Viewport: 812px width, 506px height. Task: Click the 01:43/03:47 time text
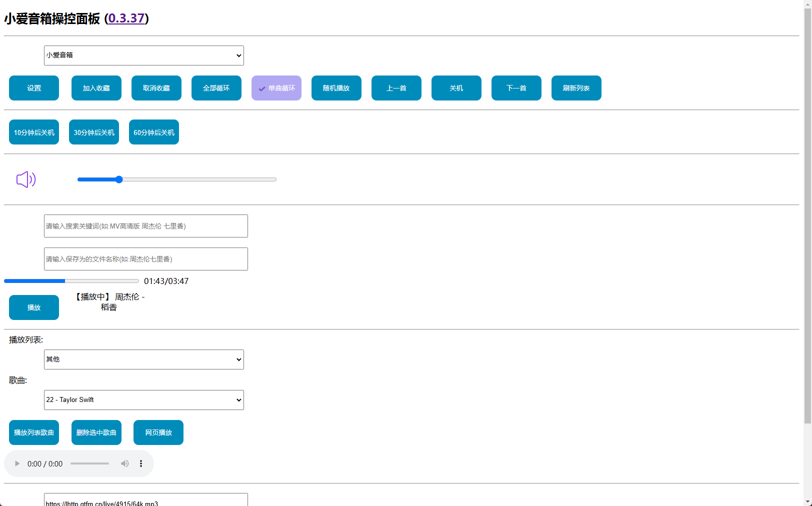tap(166, 281)
